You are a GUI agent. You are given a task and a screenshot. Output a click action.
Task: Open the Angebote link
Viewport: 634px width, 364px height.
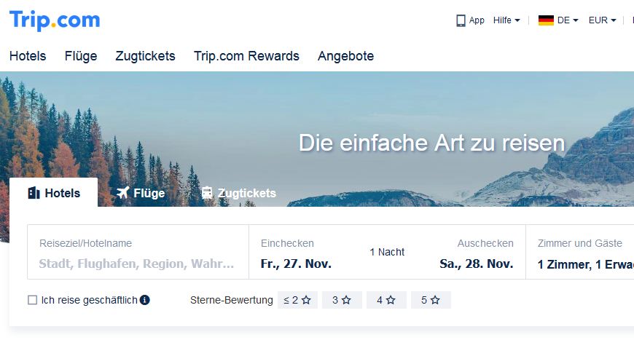[x=345, y=56]
